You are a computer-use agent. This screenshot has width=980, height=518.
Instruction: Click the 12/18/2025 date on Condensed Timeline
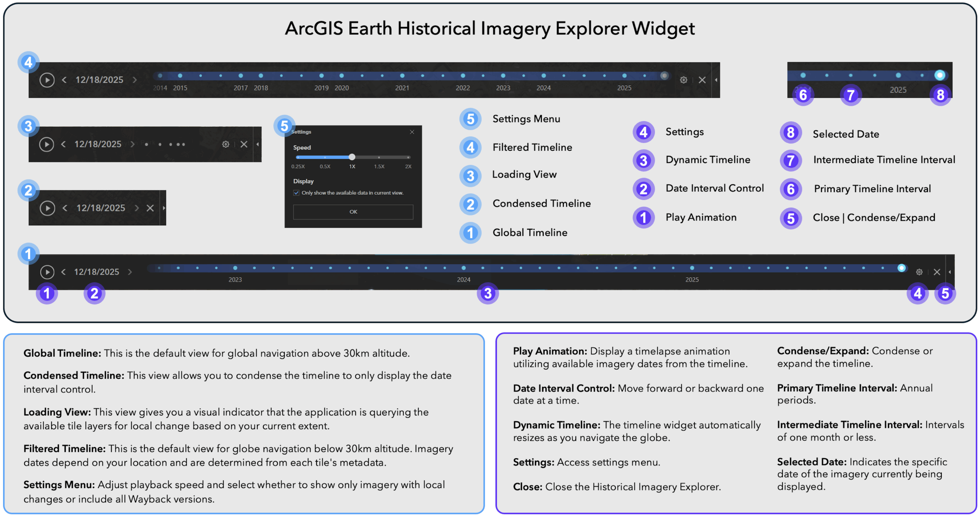click(x=101, y=208)
